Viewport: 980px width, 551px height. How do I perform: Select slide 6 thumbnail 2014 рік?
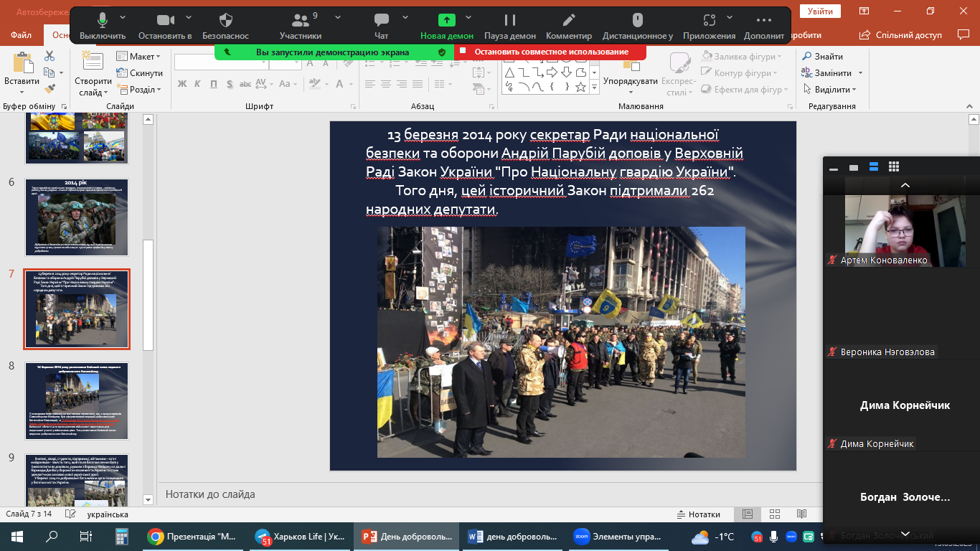[77, 217]
